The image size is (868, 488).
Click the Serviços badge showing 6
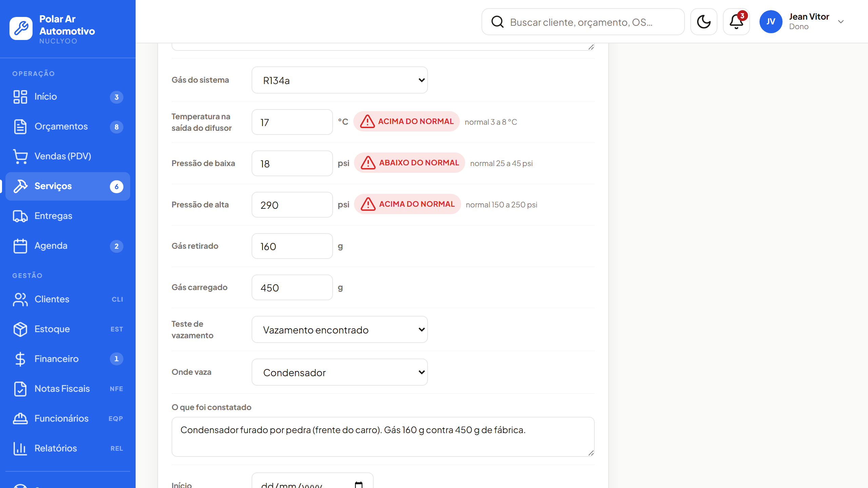pos(117,187)
